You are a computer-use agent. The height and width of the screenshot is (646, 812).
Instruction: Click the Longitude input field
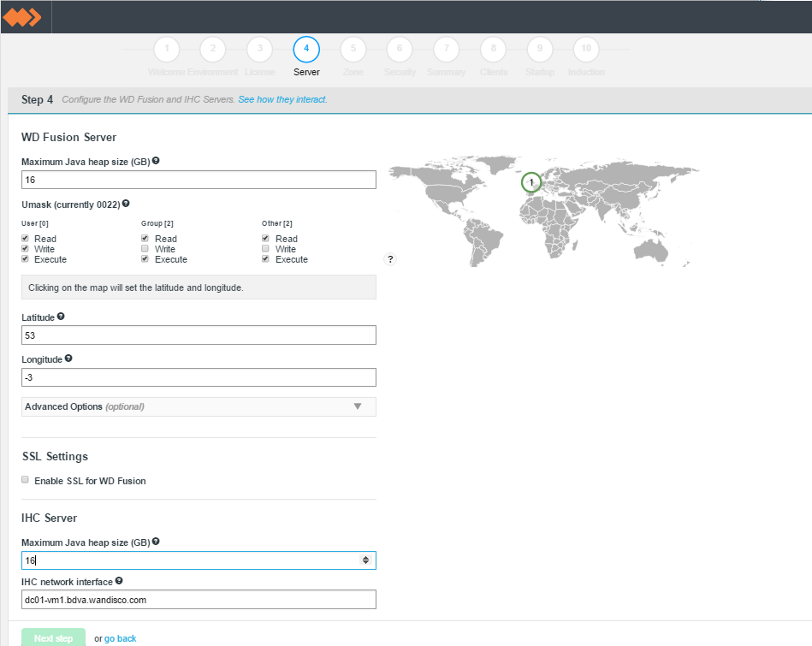pos(199,377)
